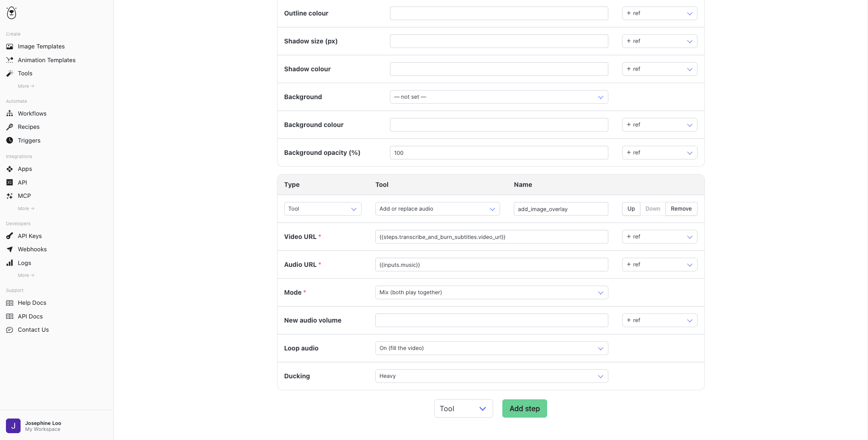Click the bear logo icon
The image size is (868, 440).
(12, 13)
